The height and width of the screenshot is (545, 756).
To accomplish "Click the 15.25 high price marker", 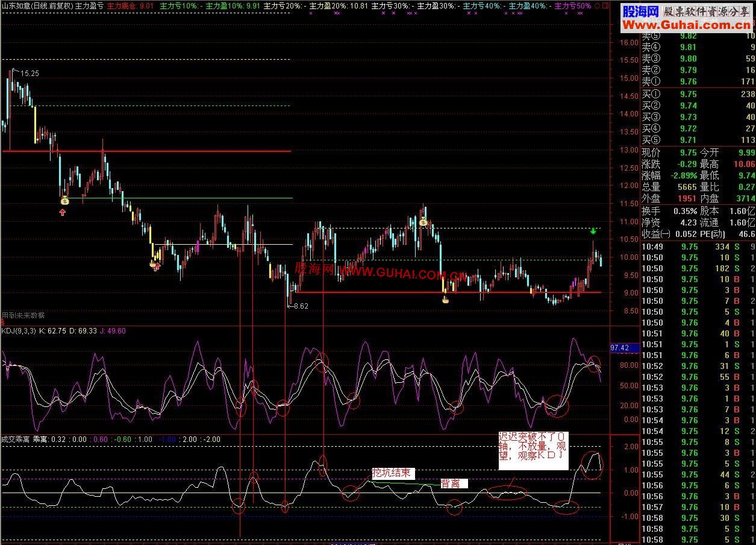I will point(30,73).
